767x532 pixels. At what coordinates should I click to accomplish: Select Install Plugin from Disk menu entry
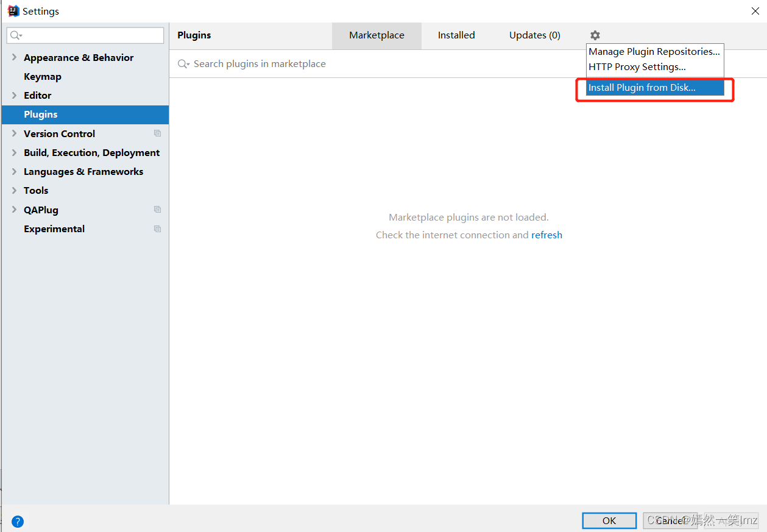click(642, 88)
